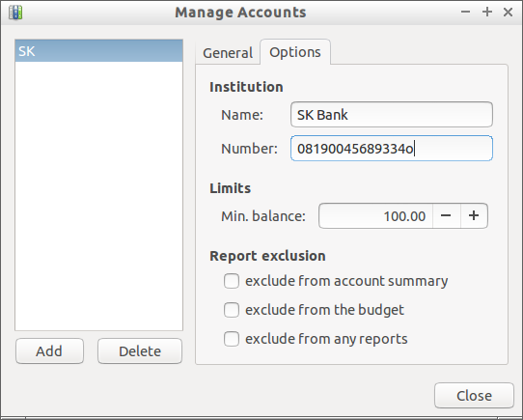The image size is (523, 420).
Task: Select the SK account in list
Action: pos(98,51)
